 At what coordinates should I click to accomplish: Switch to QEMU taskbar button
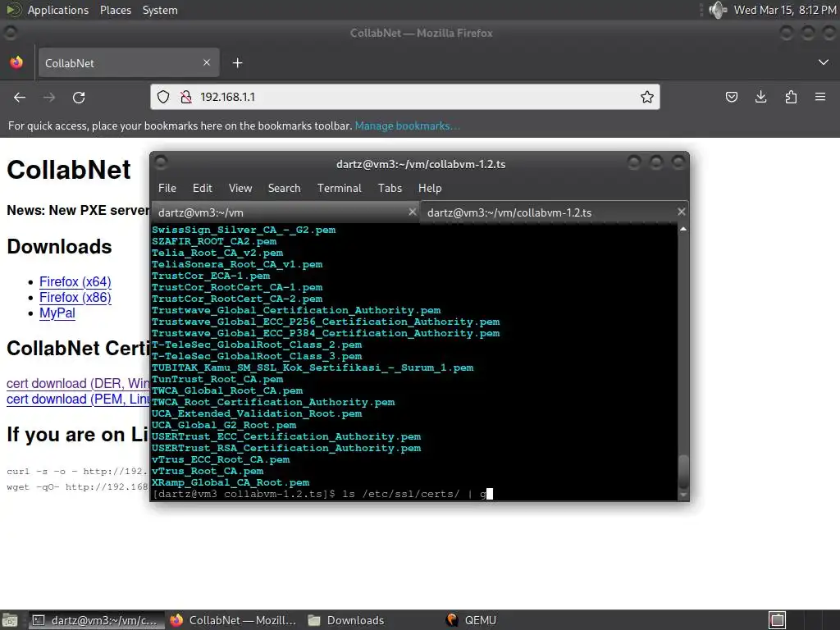[x=472, y=620]
